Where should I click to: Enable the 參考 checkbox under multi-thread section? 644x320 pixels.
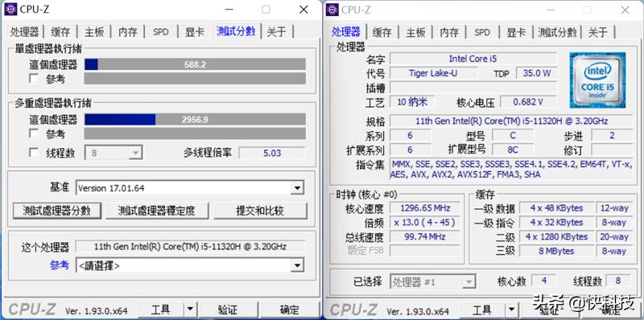click(x=34, y=133)
